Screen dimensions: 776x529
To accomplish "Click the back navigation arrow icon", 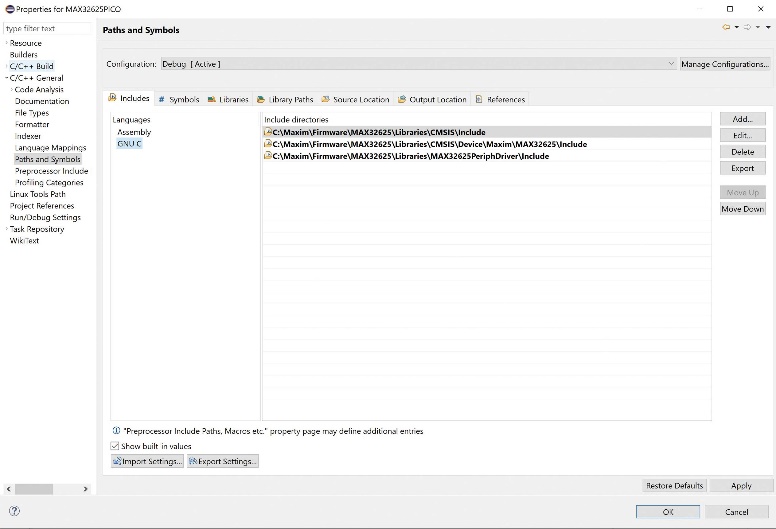I will (x=726, y=28).
